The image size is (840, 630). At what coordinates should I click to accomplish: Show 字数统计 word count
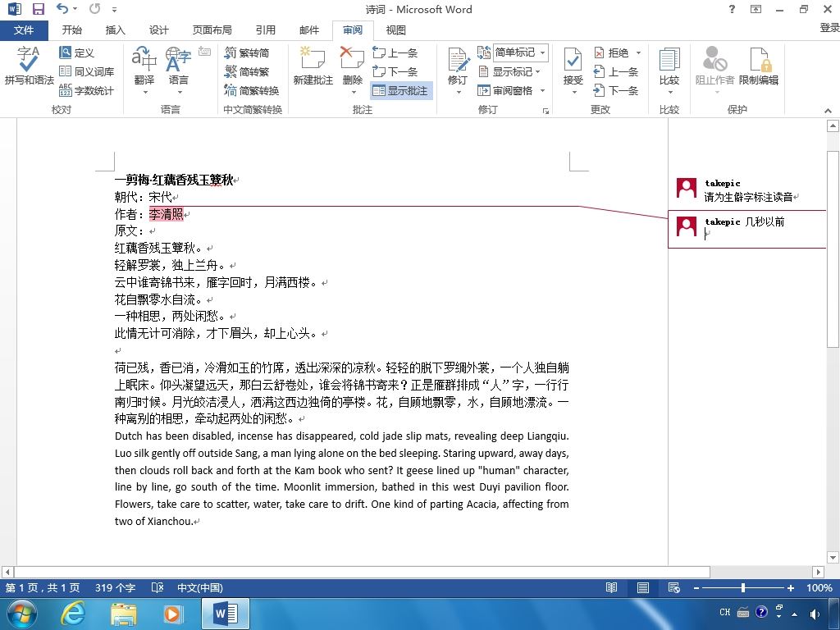(x=86, y=90)
